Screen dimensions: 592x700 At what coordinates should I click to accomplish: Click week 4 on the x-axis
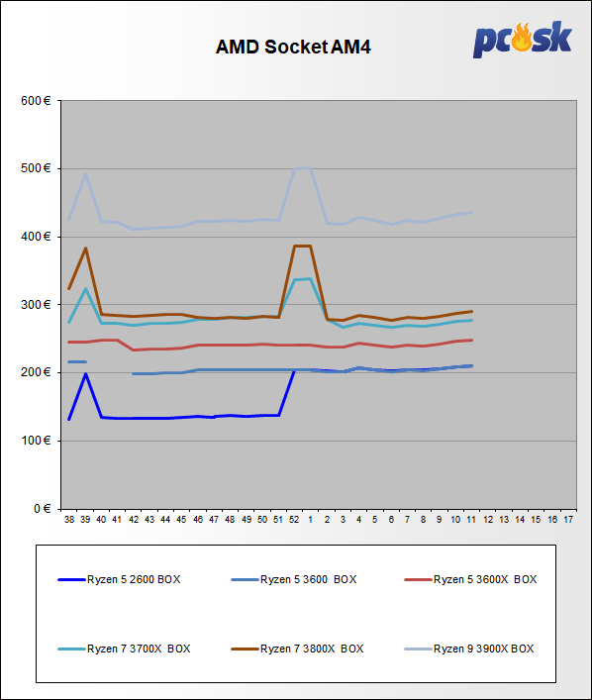[359, 520]
